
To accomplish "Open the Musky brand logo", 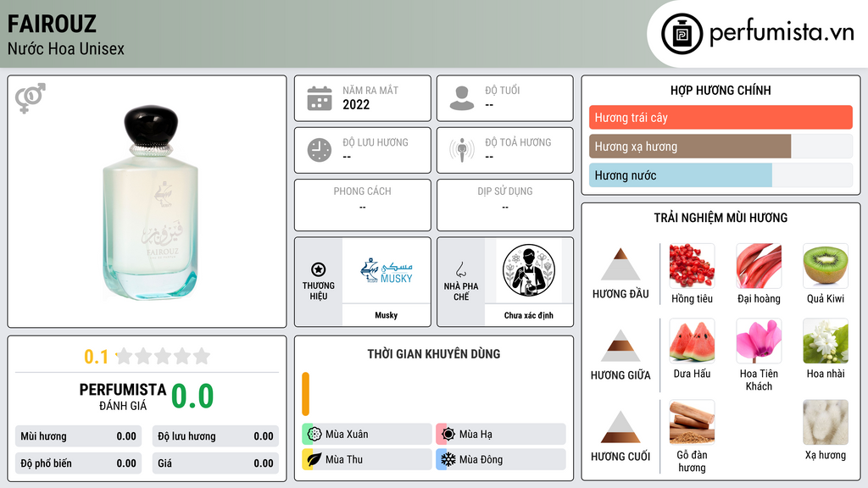I will (387, 271).
